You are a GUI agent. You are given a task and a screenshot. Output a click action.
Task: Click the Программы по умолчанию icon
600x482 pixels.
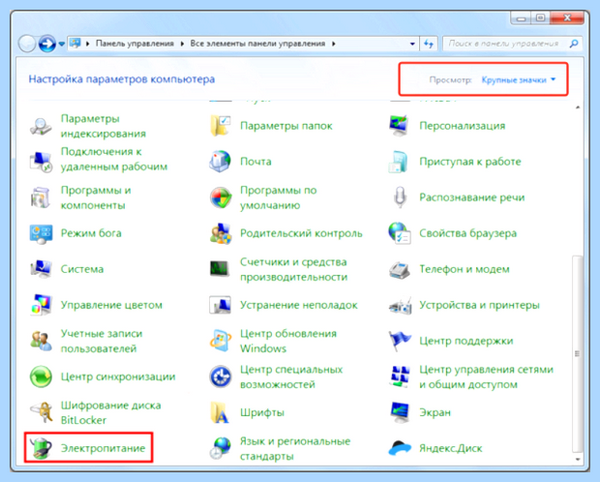click(220, 198)
